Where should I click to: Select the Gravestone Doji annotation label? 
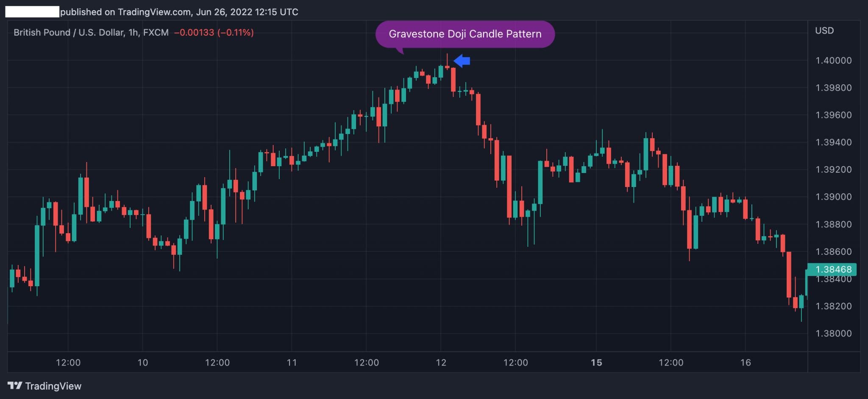(465, 34)
